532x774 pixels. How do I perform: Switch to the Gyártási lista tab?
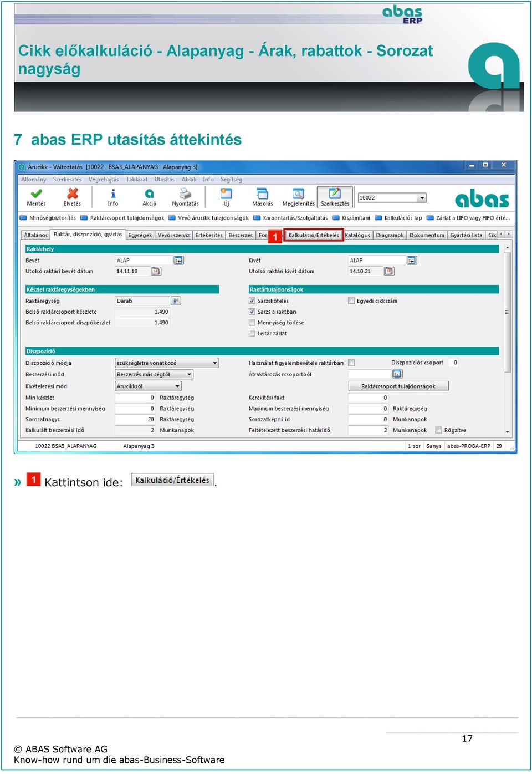click(466, 235)
